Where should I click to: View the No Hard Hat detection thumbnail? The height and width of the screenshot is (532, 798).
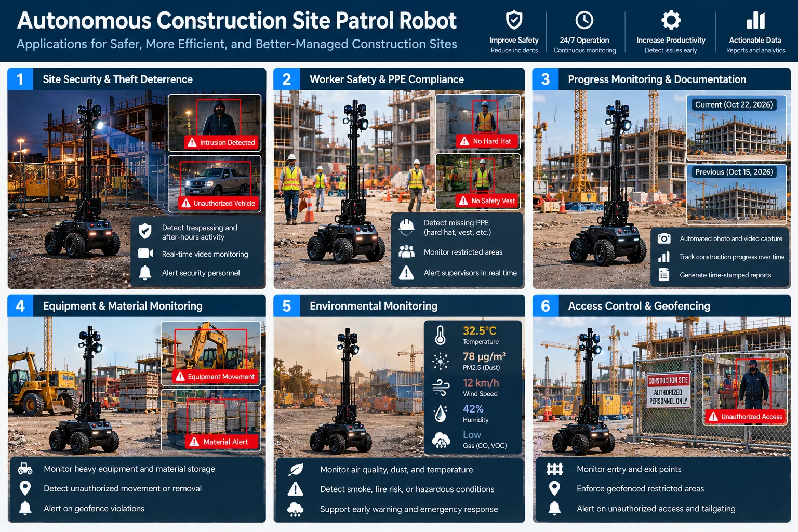478,122
